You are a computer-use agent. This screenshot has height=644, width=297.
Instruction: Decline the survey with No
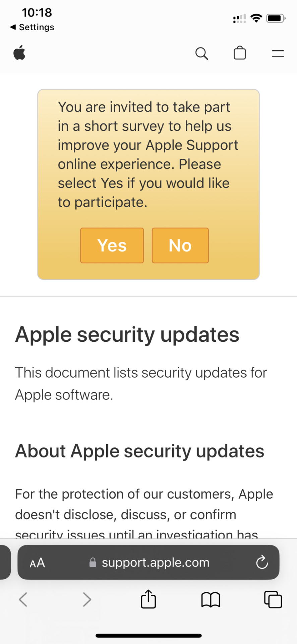(x=180, y=246)
